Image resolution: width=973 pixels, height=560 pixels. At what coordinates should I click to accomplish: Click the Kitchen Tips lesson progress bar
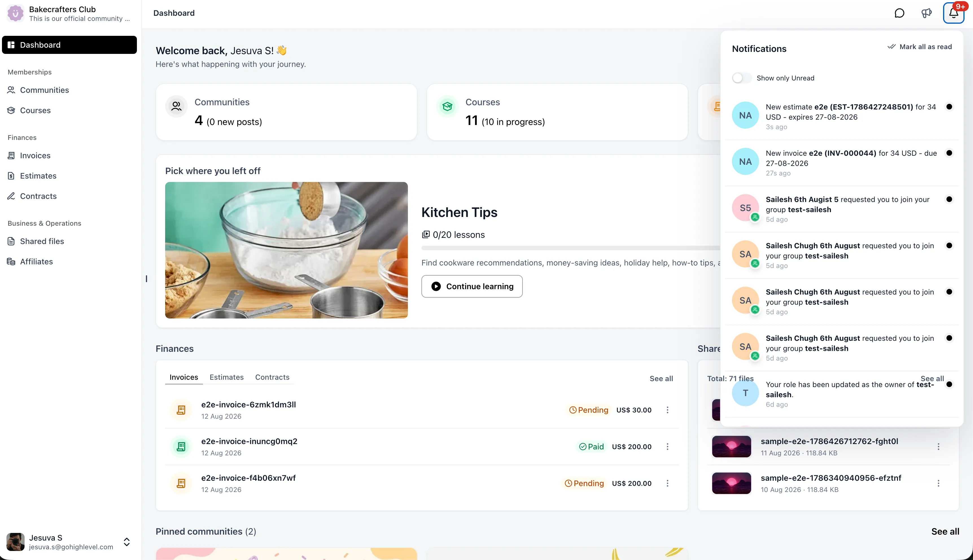pyautogui.click(x=570, y=248)
